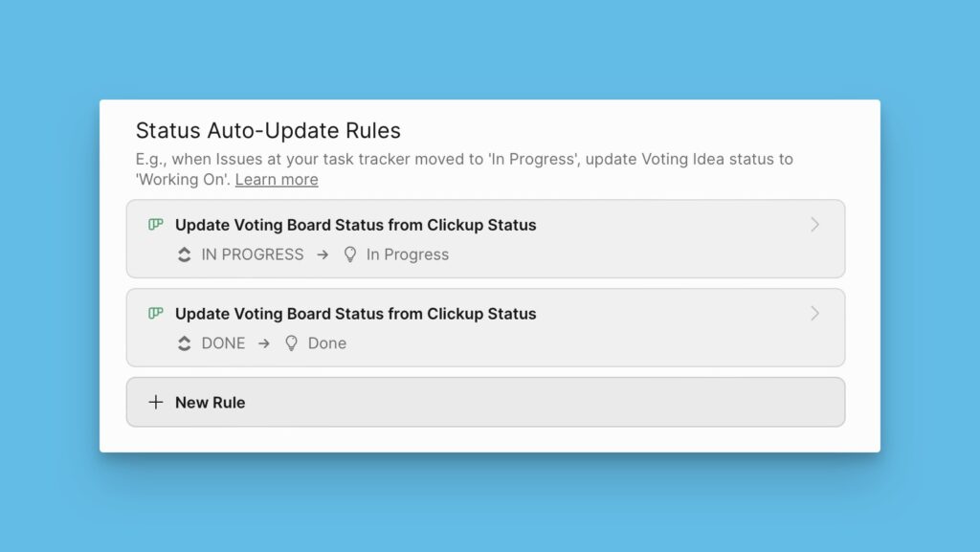Image resolution: width=980 pixels, height=552 pixels.
Task: Expand the second DONE rule via its chevron
Action: pos(815,313)
